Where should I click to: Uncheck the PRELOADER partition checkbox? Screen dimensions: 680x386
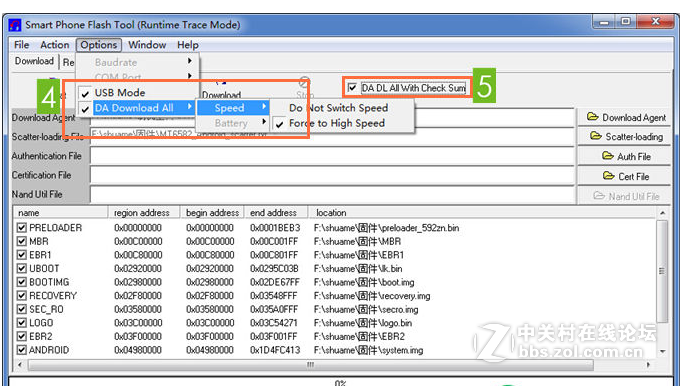pyautogui.click(x=21, y=228)
